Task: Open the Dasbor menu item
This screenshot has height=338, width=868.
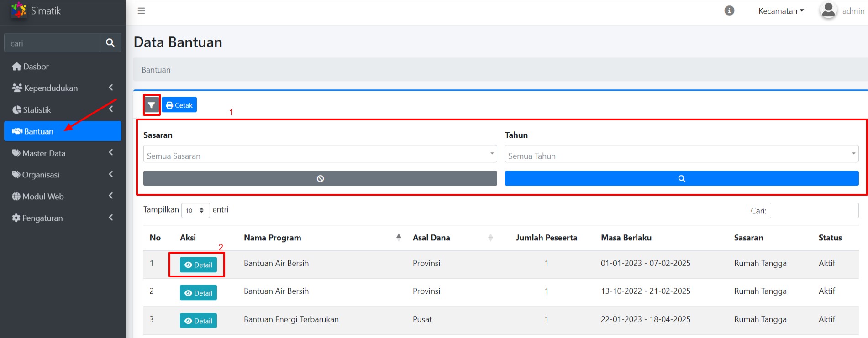Action: (x=36, y=67)
